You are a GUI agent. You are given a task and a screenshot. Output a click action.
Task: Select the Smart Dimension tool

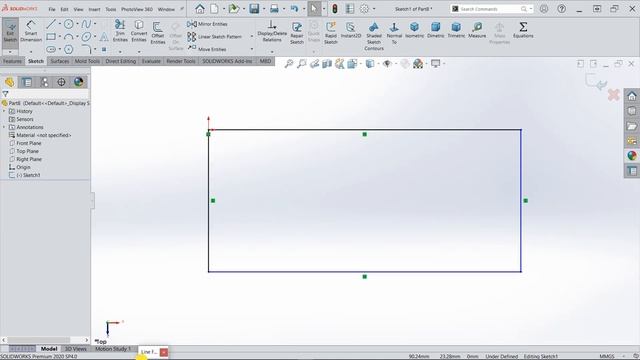pos(31,32)
